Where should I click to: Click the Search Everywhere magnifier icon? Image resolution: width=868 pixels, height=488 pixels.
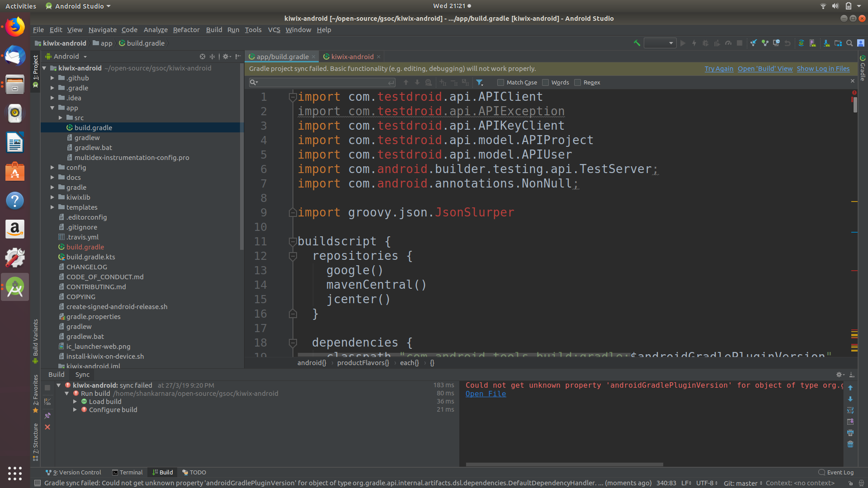coord(849,43)
